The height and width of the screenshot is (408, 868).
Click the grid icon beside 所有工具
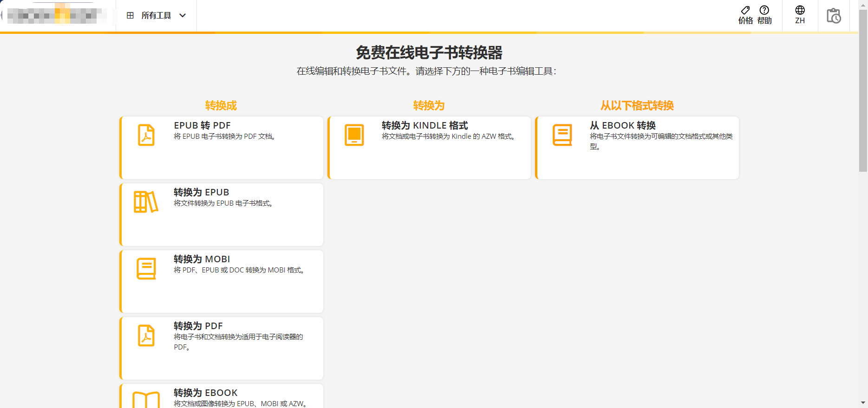coord(131,16)
